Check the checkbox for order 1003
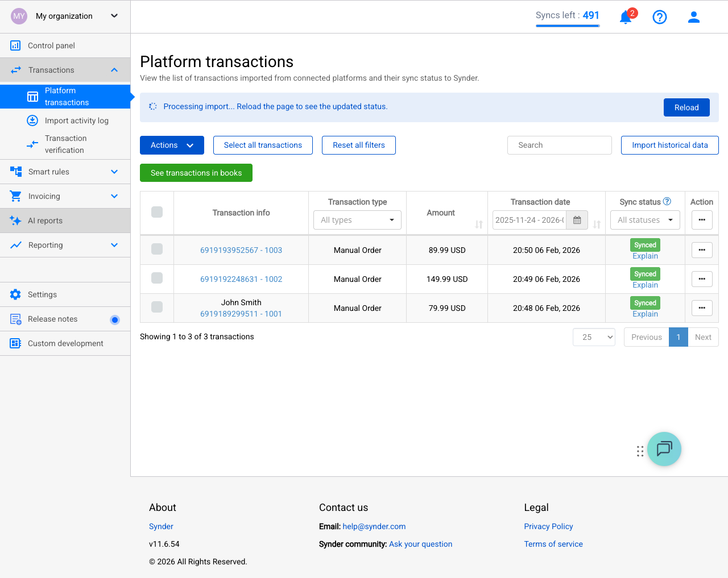This screenshot has width=728, height=578. click(x=156, y=249)
